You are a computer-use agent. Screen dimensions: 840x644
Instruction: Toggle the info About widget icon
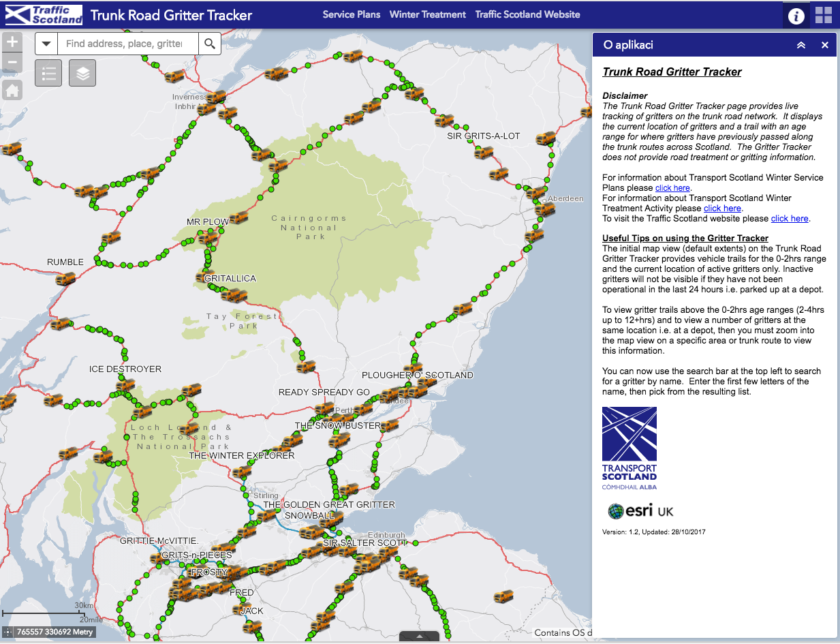796,15
